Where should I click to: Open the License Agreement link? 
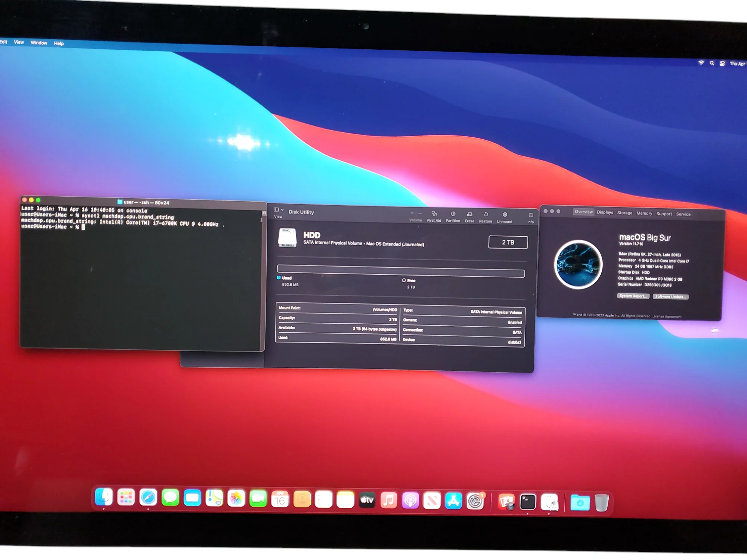[667, 317]
